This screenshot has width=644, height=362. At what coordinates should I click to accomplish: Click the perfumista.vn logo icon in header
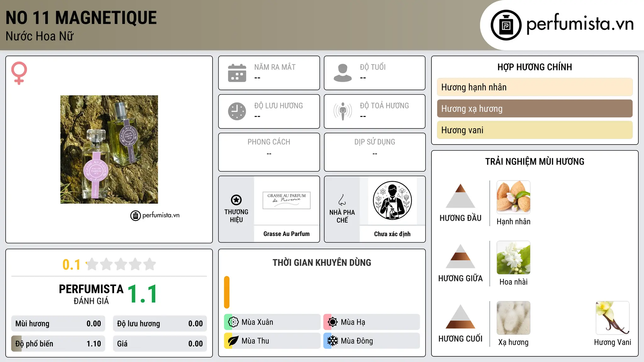(506, 25)
